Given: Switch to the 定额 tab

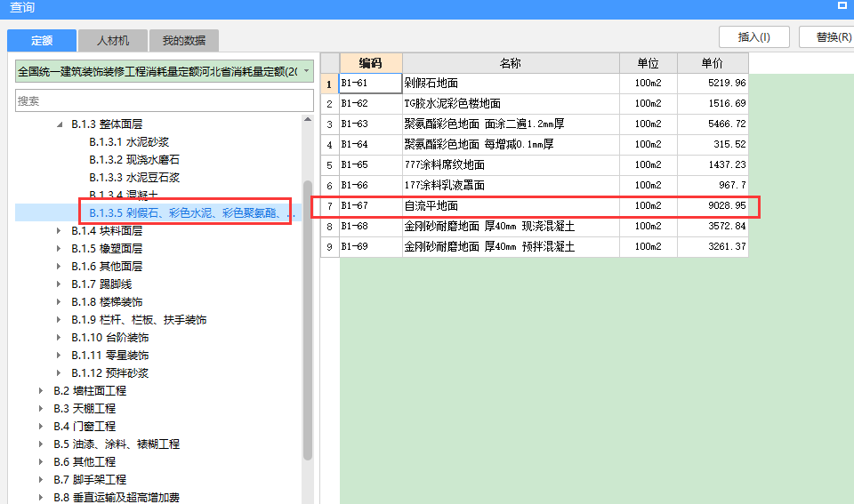Looking at the screenshot, I should coord(42,40).
